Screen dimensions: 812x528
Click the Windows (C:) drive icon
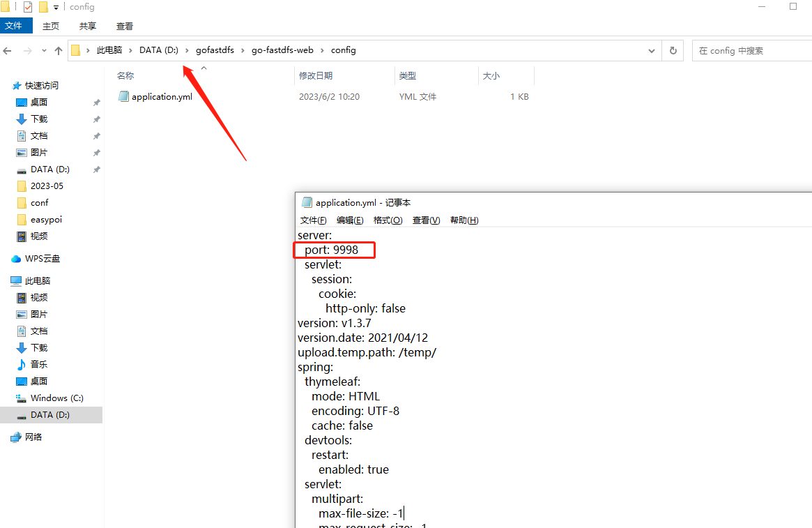(x=21, y=398)
